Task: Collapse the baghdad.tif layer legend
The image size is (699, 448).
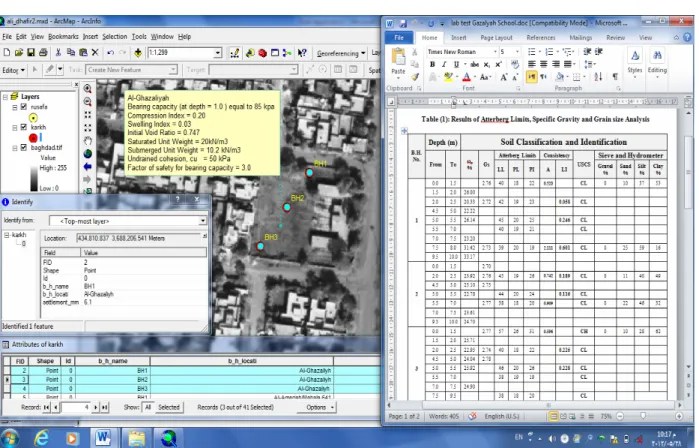Action: point(15,148)
